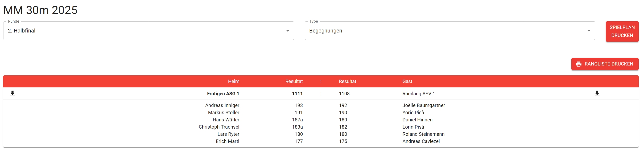Click the home total result 1111
Image resolution: width=644 pixels, height=156 pixels.
coord(297,94)
